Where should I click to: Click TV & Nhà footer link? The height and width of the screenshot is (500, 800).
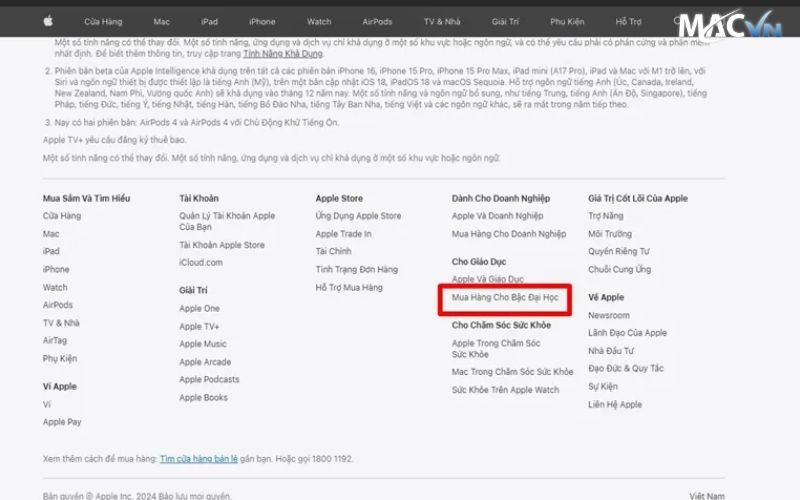coord(61,323)
